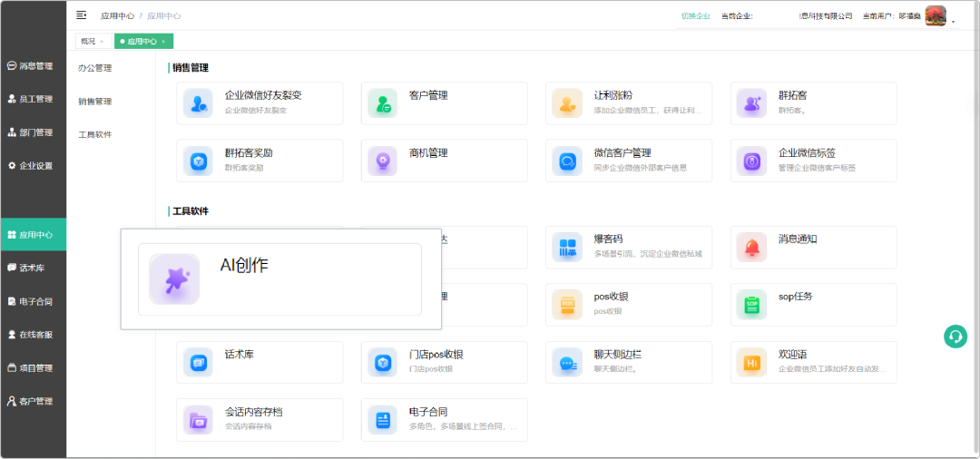Select the 应用中心 tab

[142, 41]
